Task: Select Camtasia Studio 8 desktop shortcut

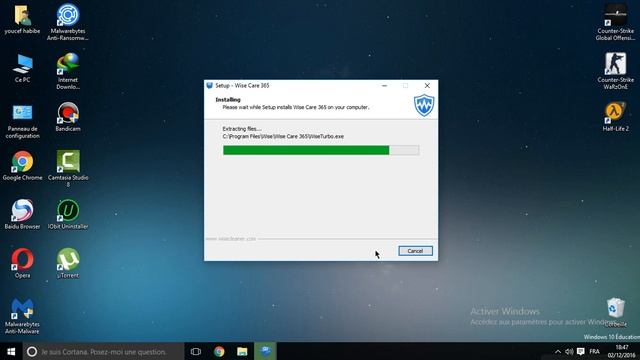Action: [x=68, y=169]
